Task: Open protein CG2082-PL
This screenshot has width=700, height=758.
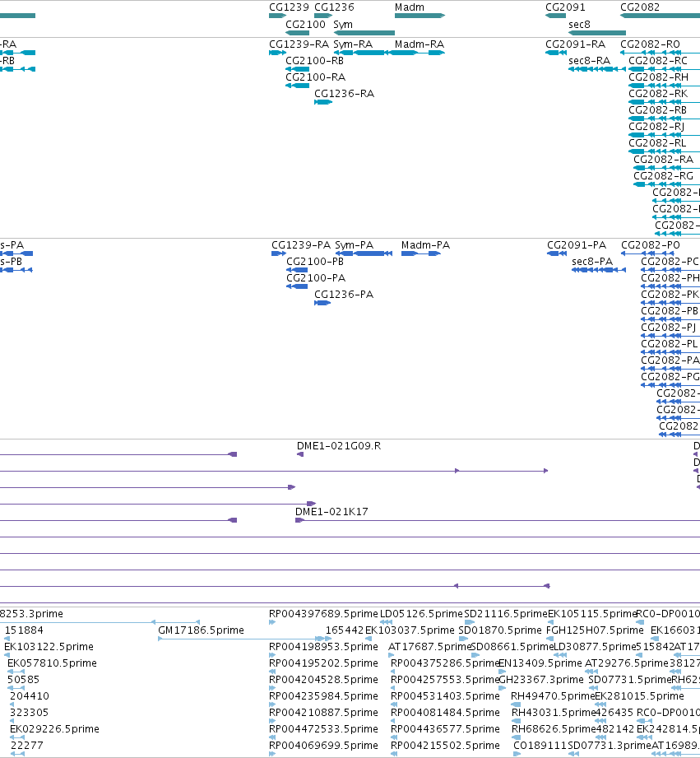Action: point(670,344)
